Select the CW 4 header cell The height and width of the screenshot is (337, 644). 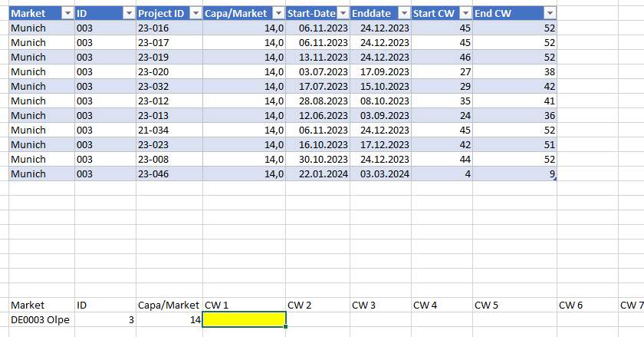point(442,305)
